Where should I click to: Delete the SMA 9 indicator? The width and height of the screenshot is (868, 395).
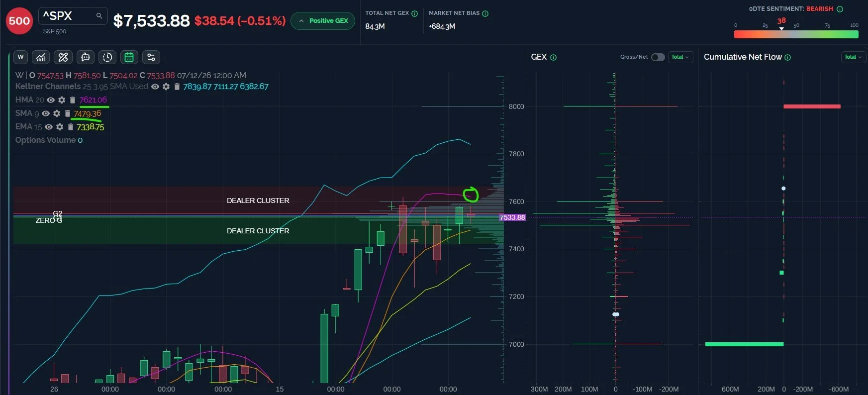(x=67, y=113)
